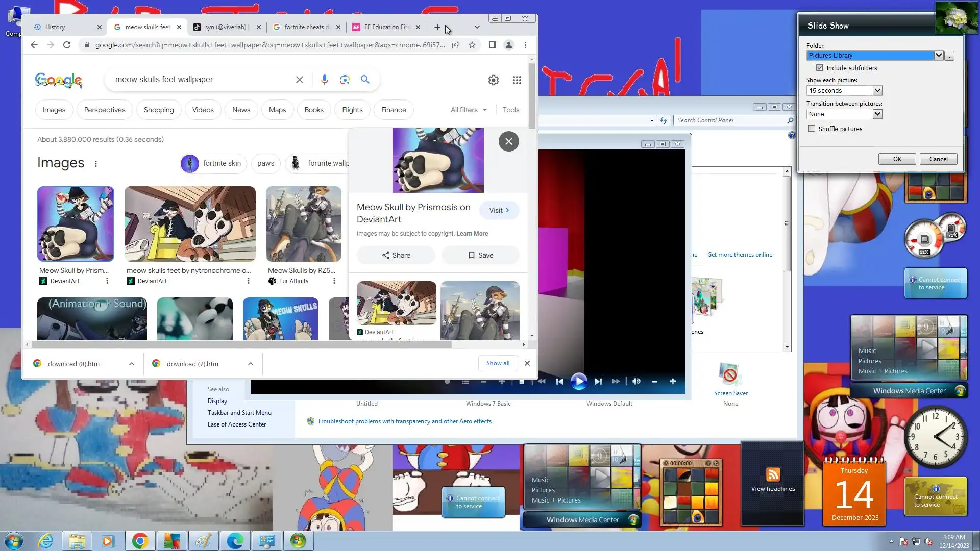Click Google Lens camera search icon
This screenshot has height=551, width=980.
tap(345, 80)
